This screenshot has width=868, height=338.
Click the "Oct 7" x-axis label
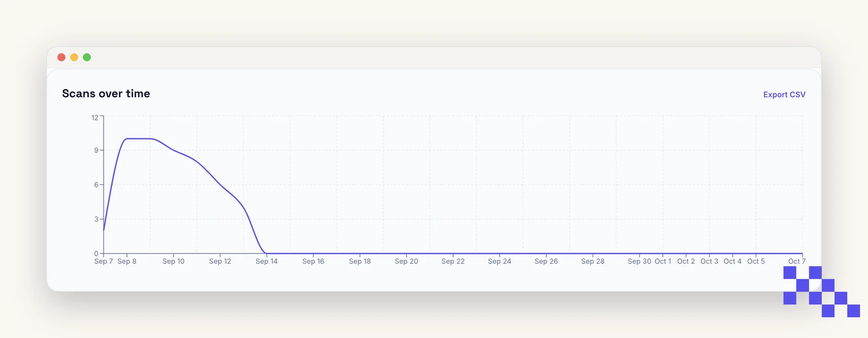coord(797,261)
